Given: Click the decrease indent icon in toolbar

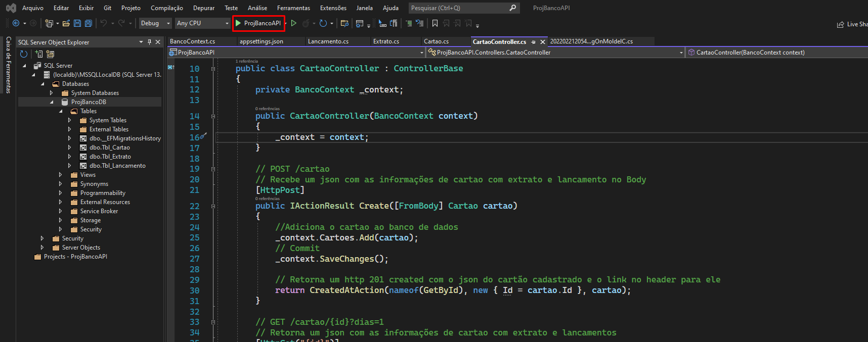Looking at the screenshot, I should click(x=409, y=23).
